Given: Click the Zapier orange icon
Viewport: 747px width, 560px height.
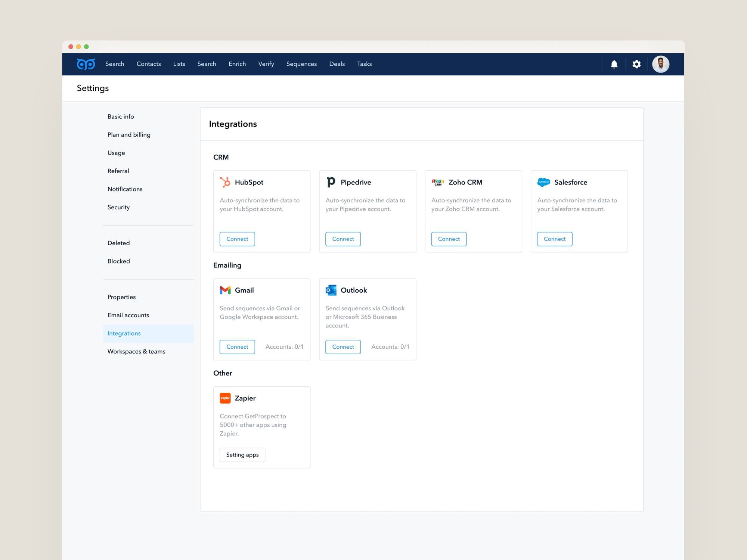Looking at the screenshot, I should pos(225,398).
